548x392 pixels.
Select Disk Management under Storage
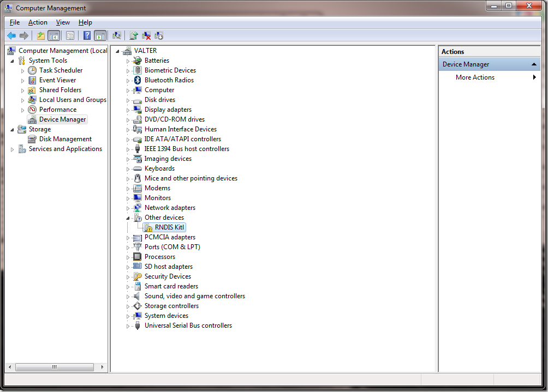click(65, 139)
